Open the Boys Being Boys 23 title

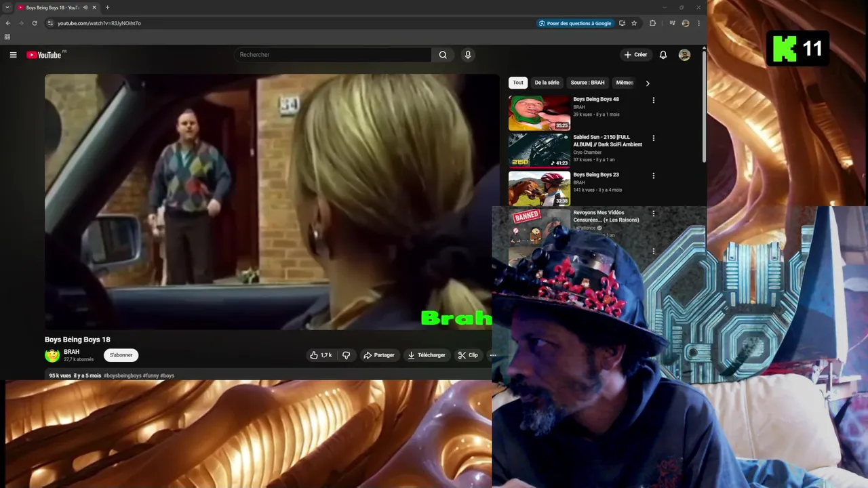(x=595, y=175)
